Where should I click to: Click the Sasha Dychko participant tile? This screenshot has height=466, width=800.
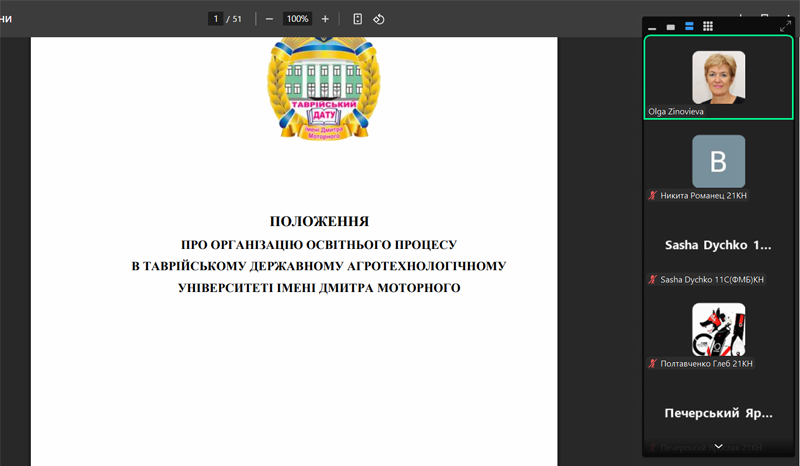point(718,245)
